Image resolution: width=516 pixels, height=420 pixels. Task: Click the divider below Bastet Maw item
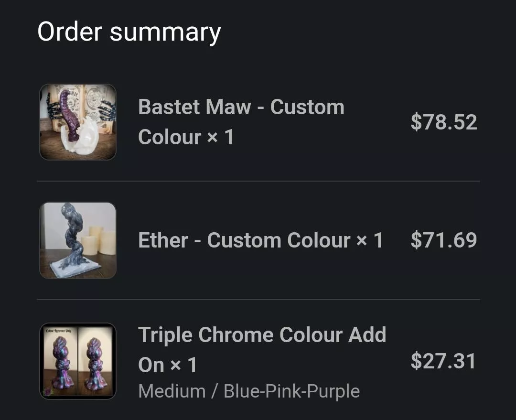point(258,182)
